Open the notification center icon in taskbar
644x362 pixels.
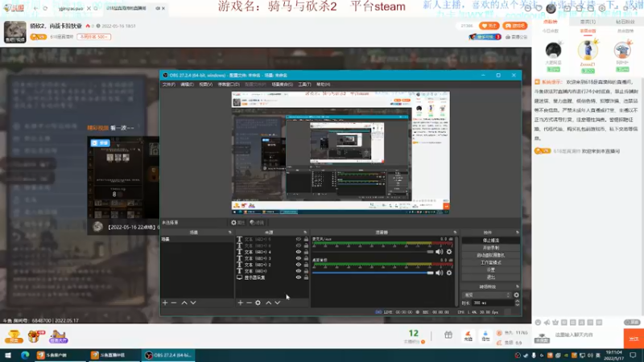633,355
